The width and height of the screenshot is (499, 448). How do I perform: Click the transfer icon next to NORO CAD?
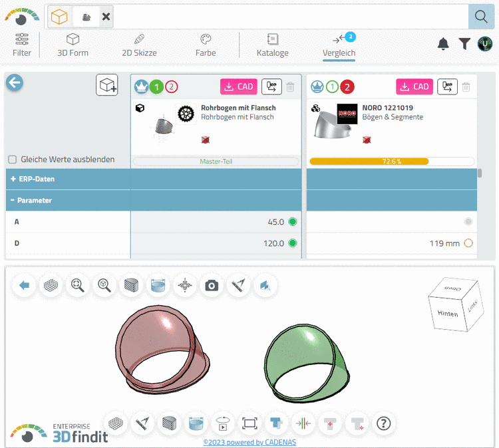coord(447,86)
